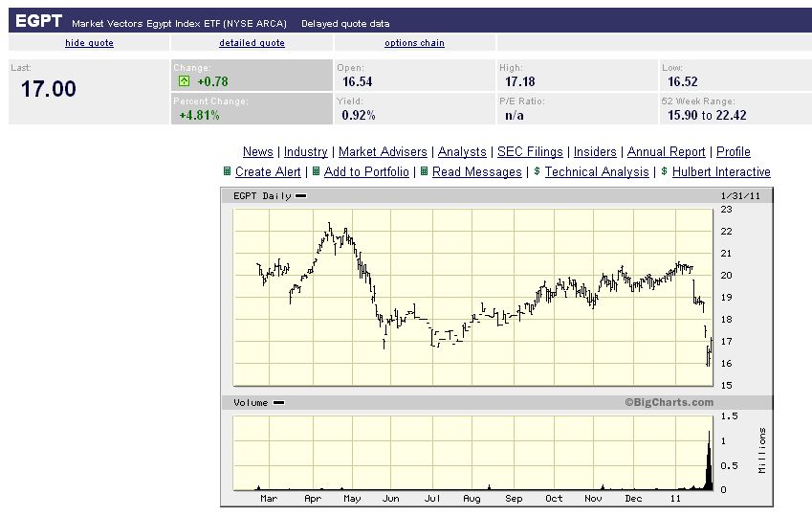
Task: Open the Annual Report link
Action: (666, 152)
